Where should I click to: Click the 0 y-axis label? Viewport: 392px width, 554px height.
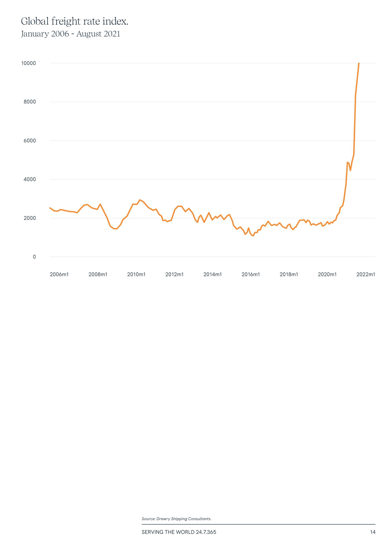34,257
